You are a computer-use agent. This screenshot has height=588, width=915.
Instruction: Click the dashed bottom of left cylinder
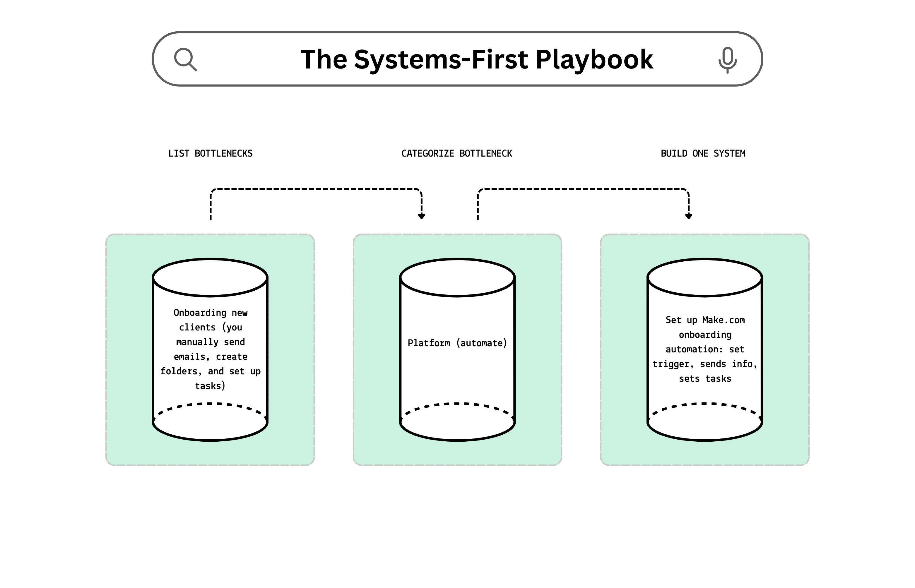pos(210,403)
